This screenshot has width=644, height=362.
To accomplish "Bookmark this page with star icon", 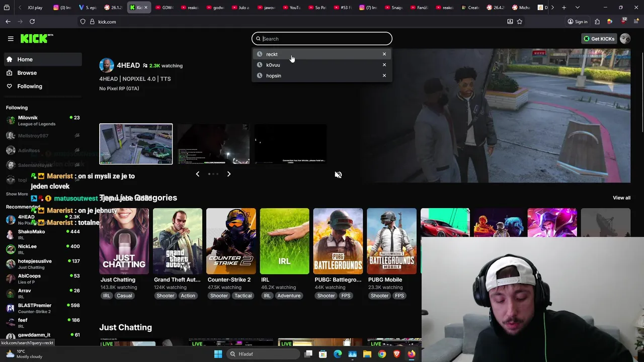I will (x=520, y=22).
